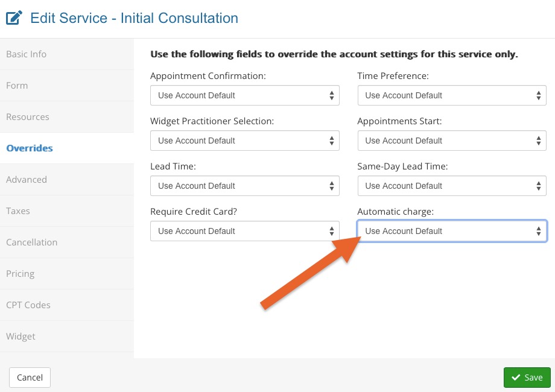The height and width of the screenshot is (392, 555).
Task: Switch to the Advanced tab
Action: 67,180
